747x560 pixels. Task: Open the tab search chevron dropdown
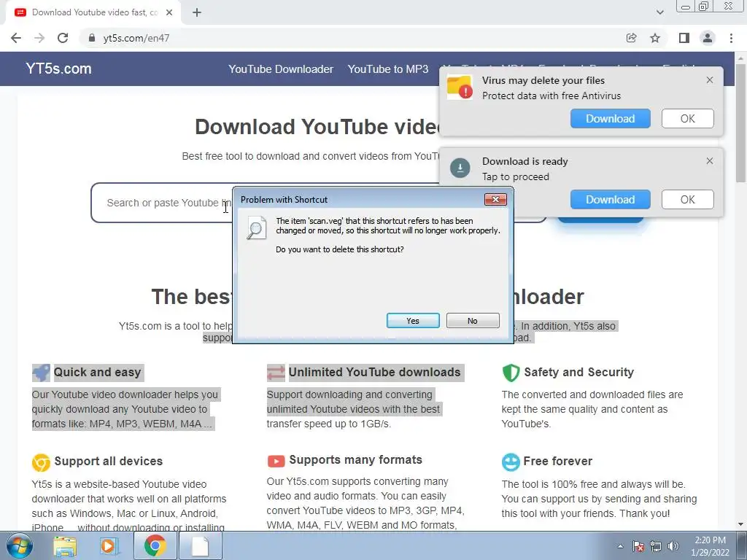point(659,12)
